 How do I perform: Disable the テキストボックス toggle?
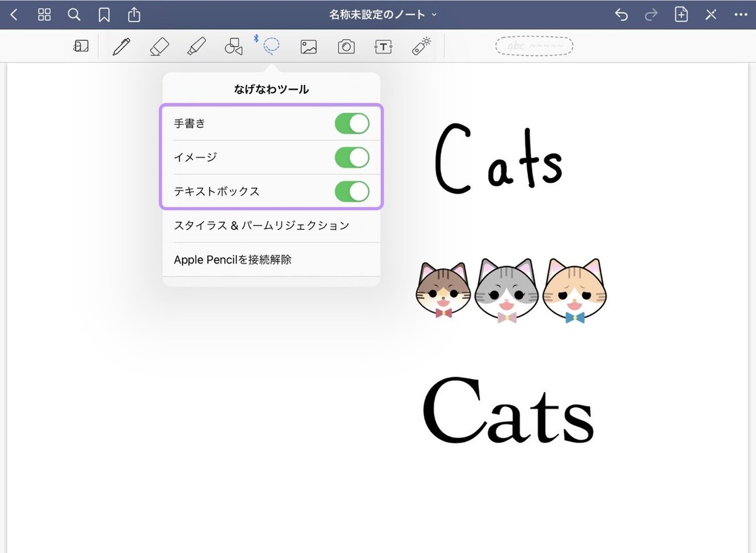(x=352, y=191)
